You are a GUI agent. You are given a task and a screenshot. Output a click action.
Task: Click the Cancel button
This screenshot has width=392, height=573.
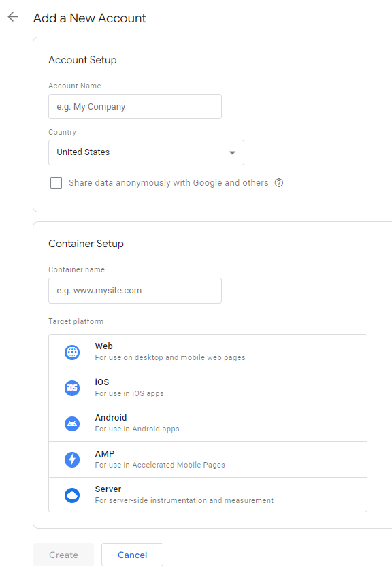pos(132,555)
